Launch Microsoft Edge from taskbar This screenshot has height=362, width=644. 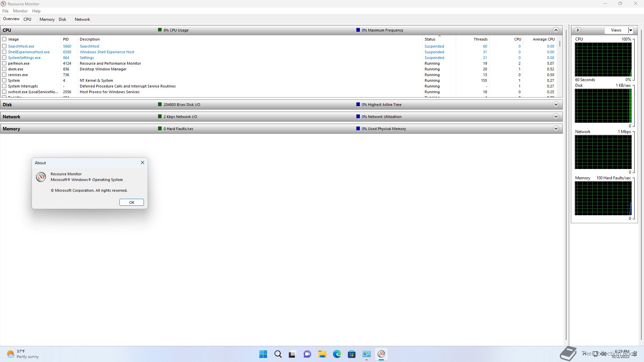pos(337,354)
